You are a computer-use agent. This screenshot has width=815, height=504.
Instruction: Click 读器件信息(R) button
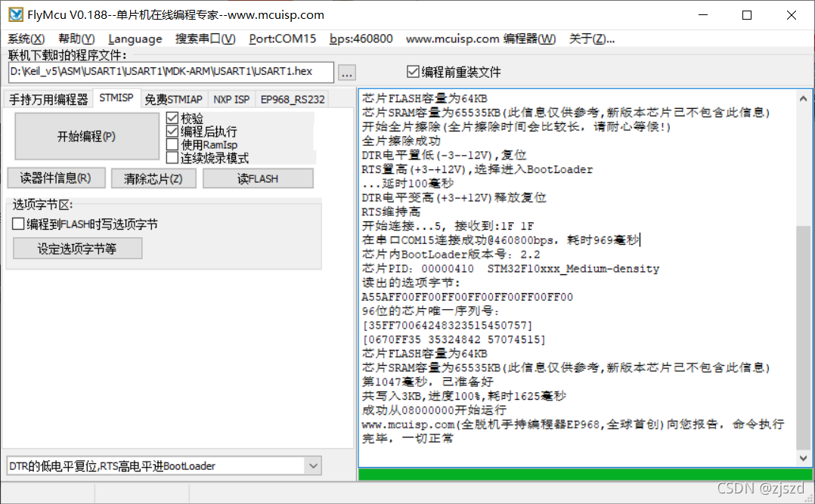(56, 178)
